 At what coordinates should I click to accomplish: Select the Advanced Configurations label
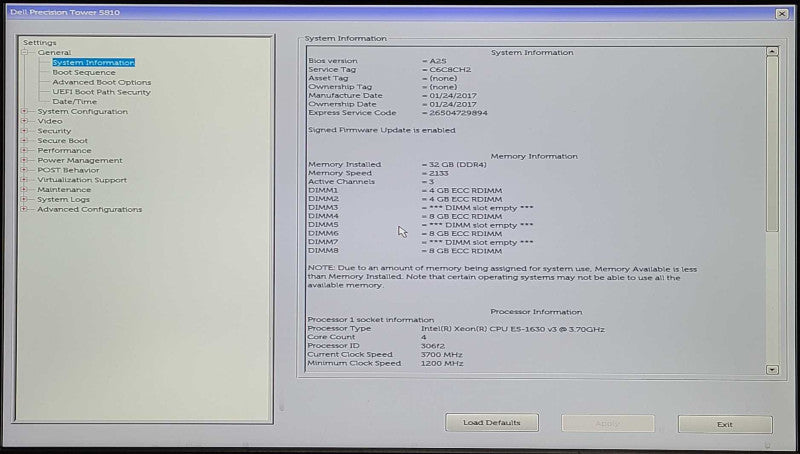89,209
